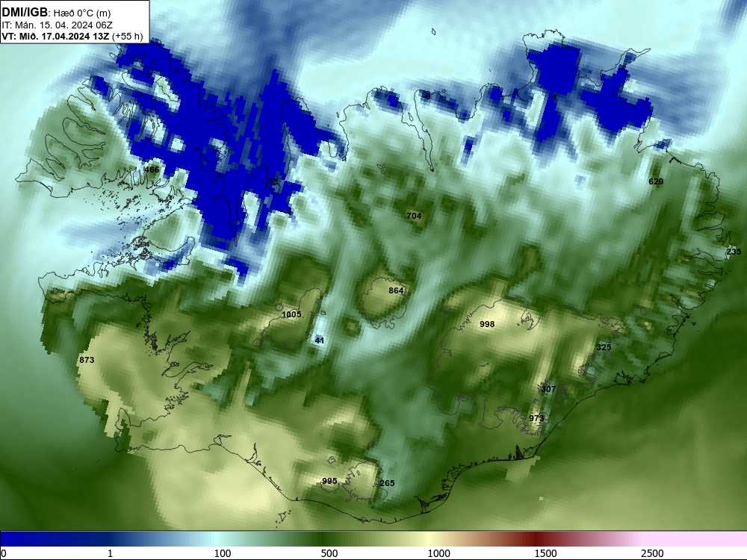Click the 998 height label
This screenshot has height=560, width=747.
[x=487, y=324]
